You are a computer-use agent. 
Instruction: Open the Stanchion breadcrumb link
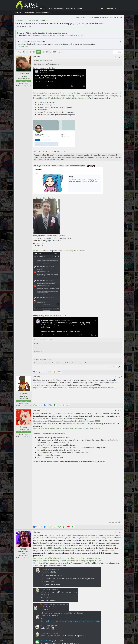click(45, 20)
